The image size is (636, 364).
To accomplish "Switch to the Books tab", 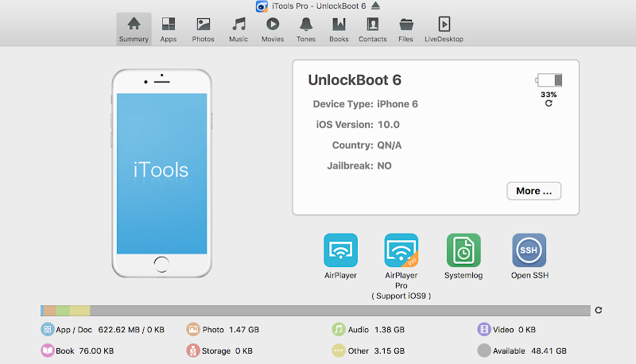I will tap(339, 29).
